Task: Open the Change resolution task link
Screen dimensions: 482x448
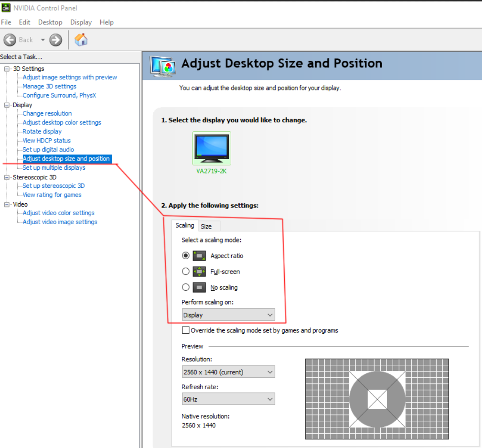Action: 47,113
